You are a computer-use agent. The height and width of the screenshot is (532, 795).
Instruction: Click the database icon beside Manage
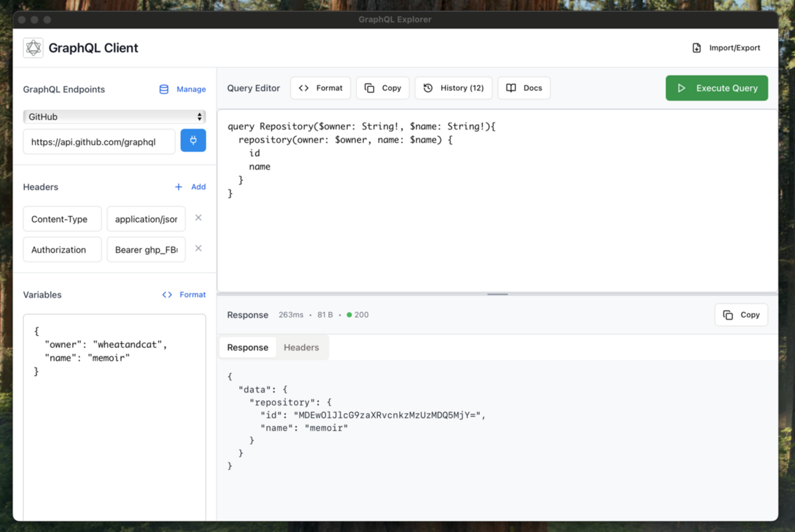point(164,89)
